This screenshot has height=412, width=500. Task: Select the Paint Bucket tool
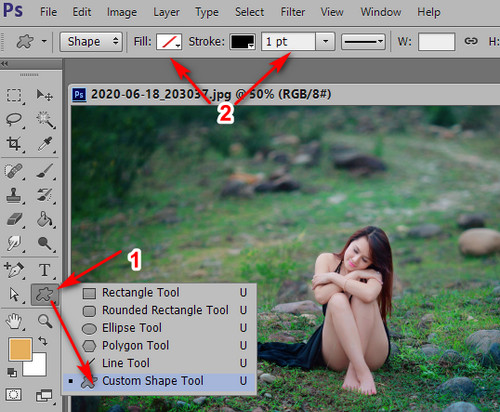pyautogui.click(x=45, y=220)
